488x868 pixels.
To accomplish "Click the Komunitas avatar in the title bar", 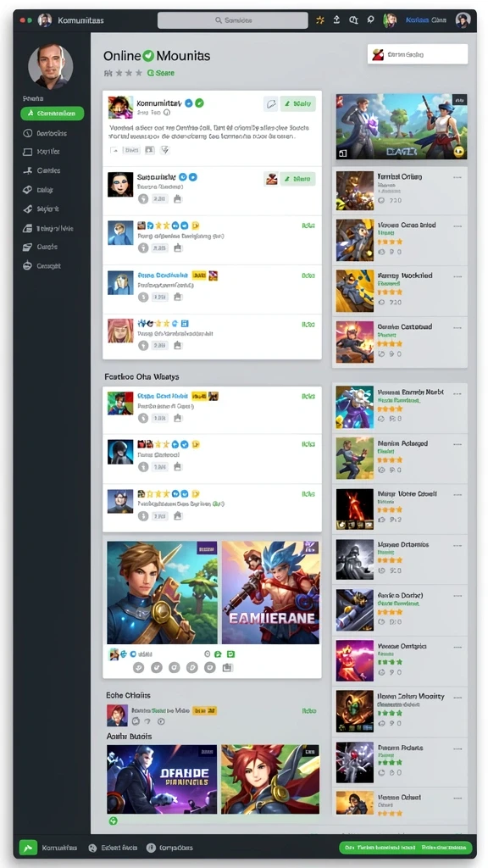I will click(x=45, y=20).
